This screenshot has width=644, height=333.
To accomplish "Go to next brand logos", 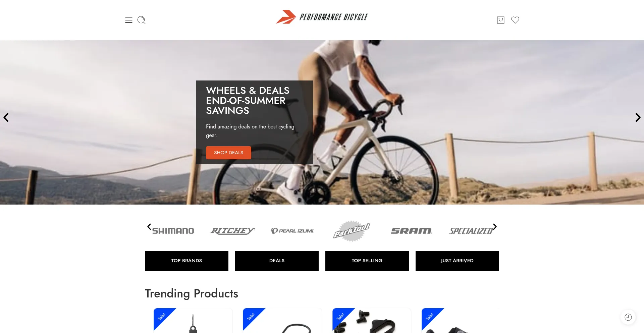I will [495, 227].
